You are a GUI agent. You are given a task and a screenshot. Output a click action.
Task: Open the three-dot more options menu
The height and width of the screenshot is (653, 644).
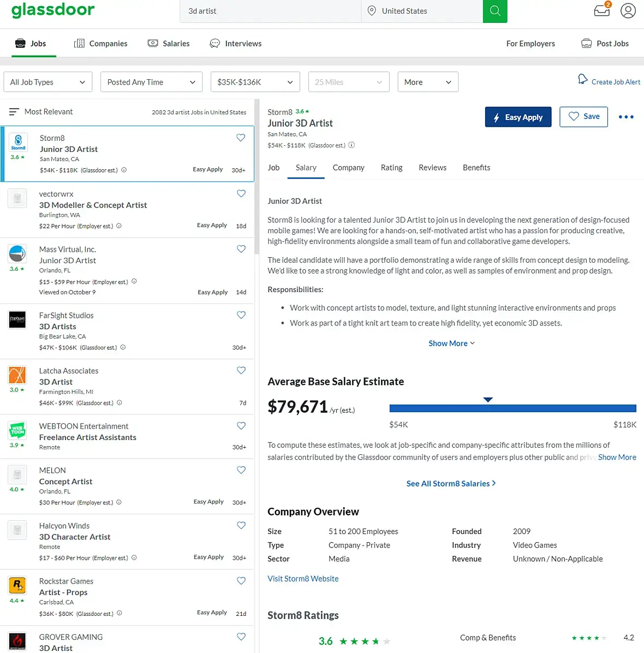coord(625,117)
